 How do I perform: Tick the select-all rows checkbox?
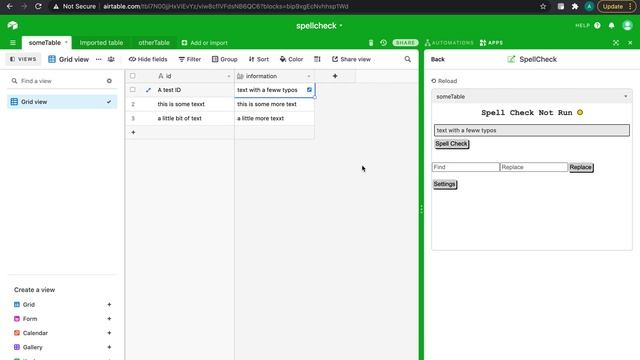coord(133,76)
